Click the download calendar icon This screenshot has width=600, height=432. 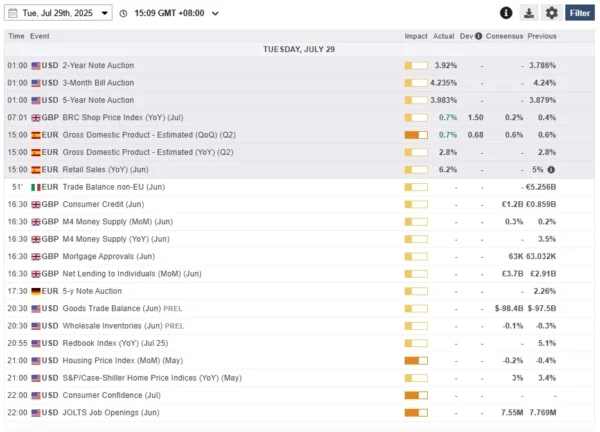pyautogui.click(x=529, y=13)
